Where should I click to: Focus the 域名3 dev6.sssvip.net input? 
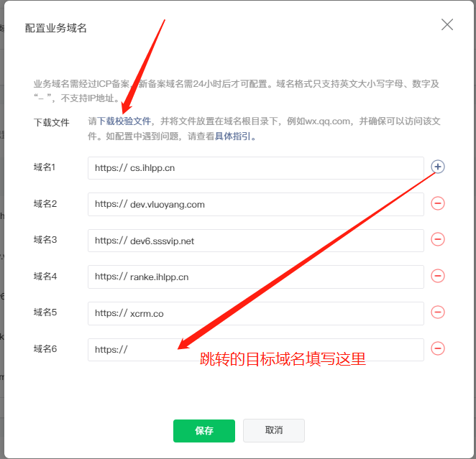pos(256,241)
